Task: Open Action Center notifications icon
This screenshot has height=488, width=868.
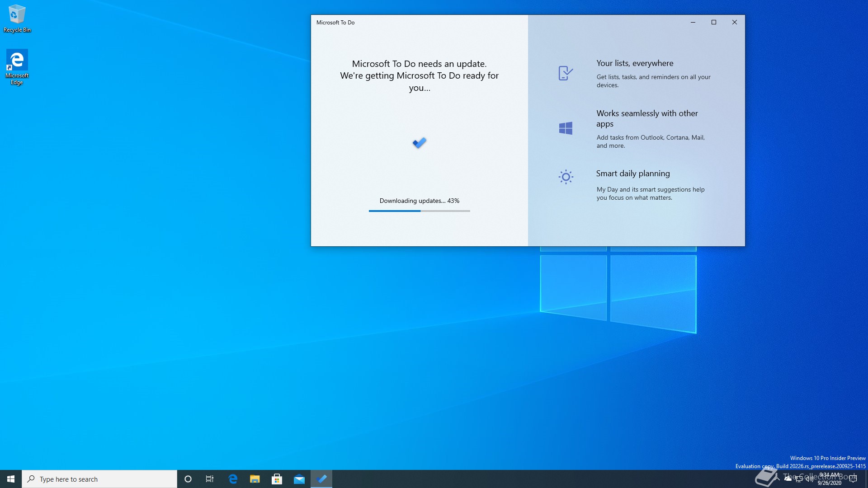Action: 853,479
